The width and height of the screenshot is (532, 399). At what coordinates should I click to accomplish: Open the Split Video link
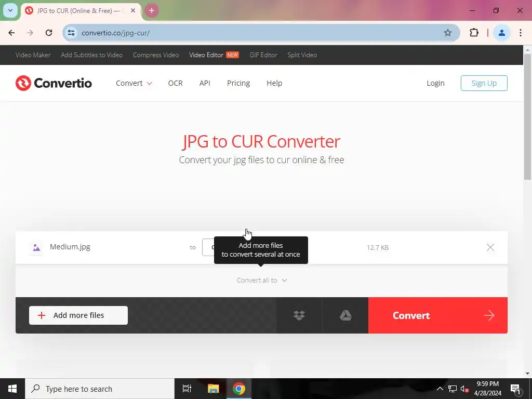pos(302,55)
